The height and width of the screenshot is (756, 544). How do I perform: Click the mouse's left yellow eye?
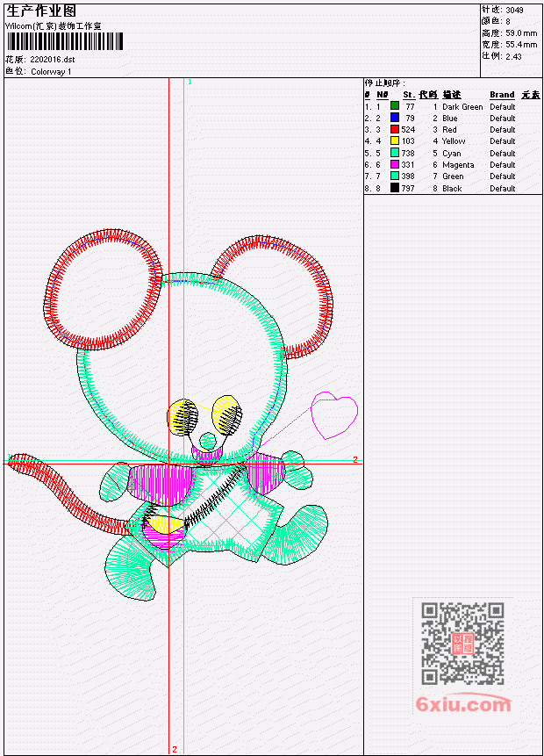(x=183, y=416)
